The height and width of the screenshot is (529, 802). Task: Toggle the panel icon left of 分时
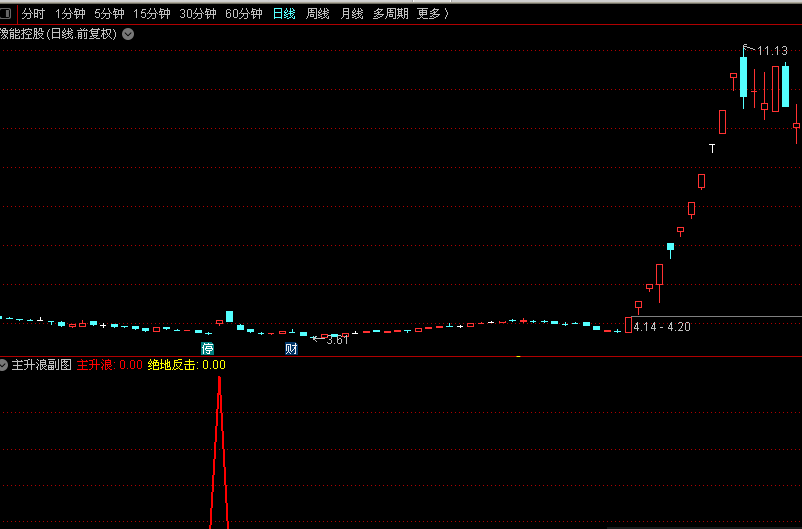click(6, 13)
